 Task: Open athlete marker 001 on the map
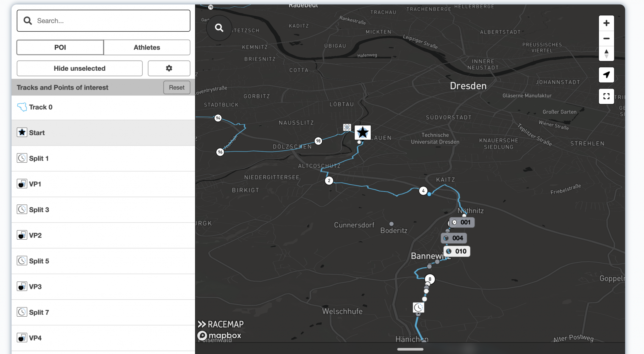462,222
